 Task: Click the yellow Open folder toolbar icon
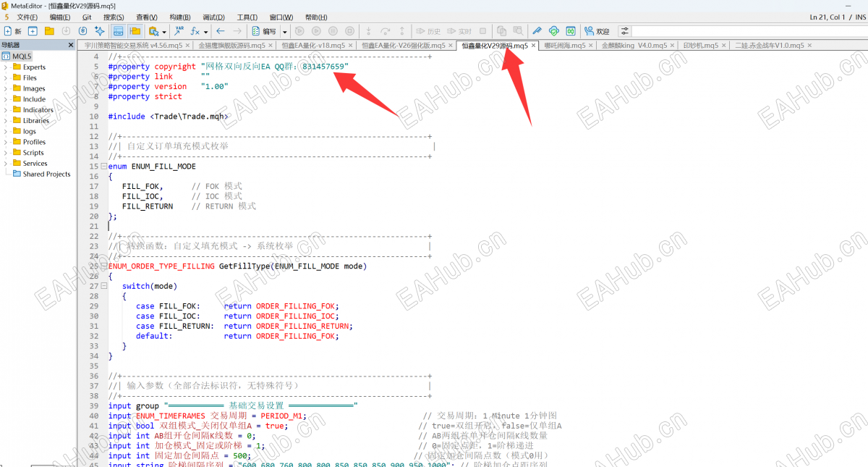(x=49, y=31)
